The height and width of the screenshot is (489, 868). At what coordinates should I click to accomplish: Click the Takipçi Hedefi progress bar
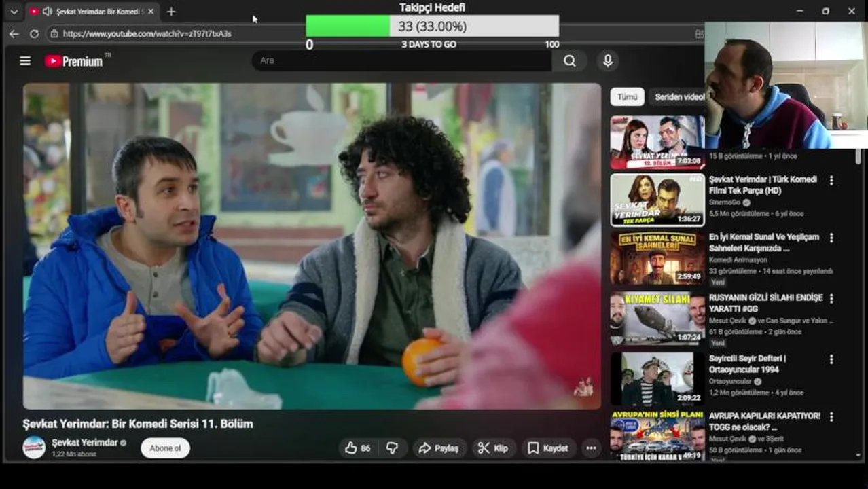coord(432,26)
